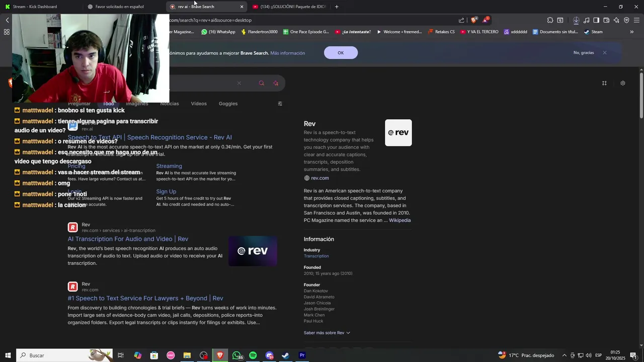Open the Windows notification center icon

coord(633,355)
